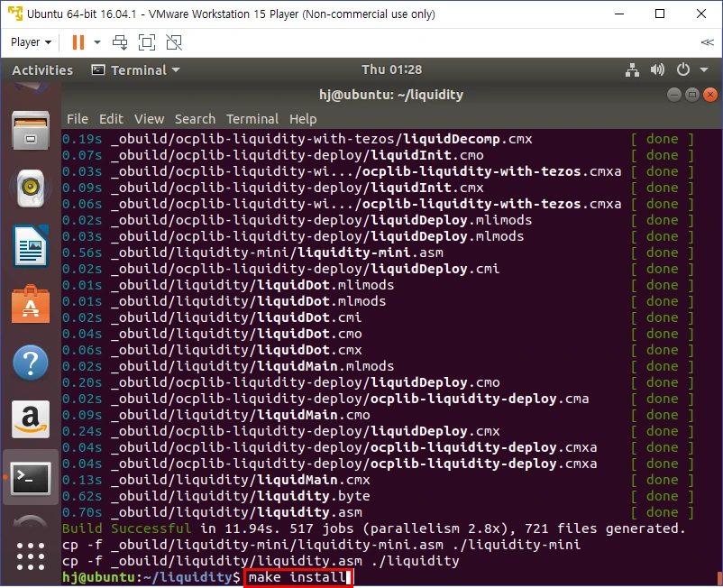The height and width of the screenshot is (588, 723).
Task: Minimize the terminal window hj@ubuntu
Action: pos(674,95)
